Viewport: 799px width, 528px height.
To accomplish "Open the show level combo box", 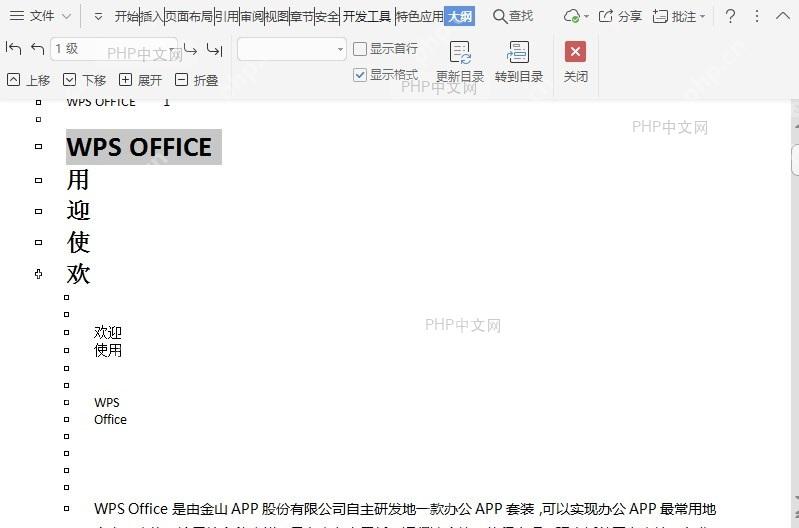I will (291, 49).
